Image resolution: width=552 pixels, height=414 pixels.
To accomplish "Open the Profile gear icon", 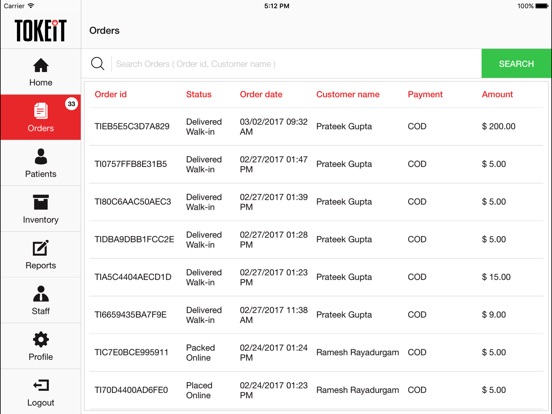I will tap(41, 339).
